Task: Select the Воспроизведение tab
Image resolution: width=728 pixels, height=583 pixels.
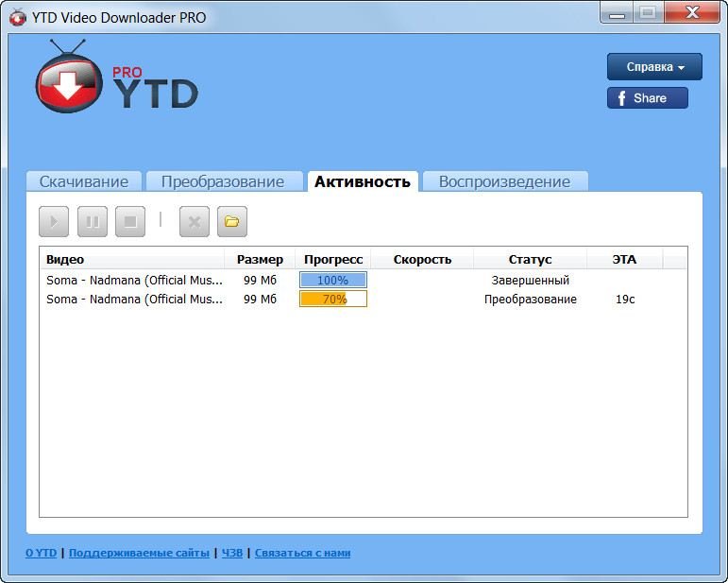Action: coord(504,181)
